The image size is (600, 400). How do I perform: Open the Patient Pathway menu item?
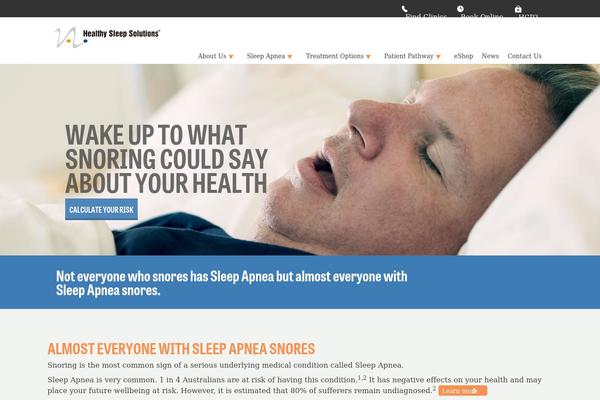pyautogui.click(x=409, y=56)
